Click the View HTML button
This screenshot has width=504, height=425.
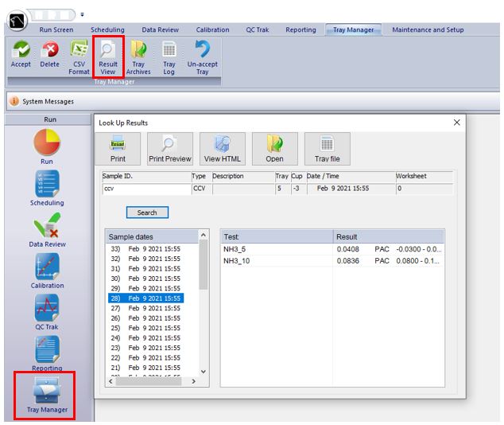222,149
